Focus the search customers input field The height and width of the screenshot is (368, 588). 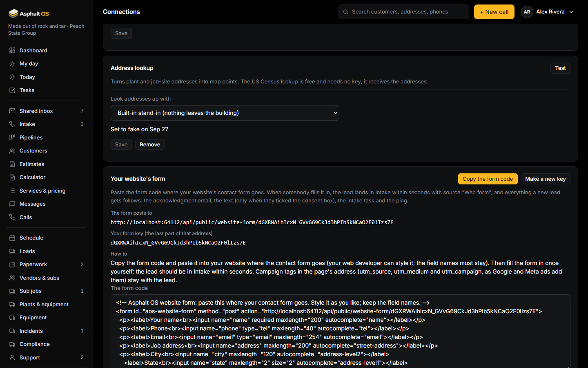click(404, 12)
